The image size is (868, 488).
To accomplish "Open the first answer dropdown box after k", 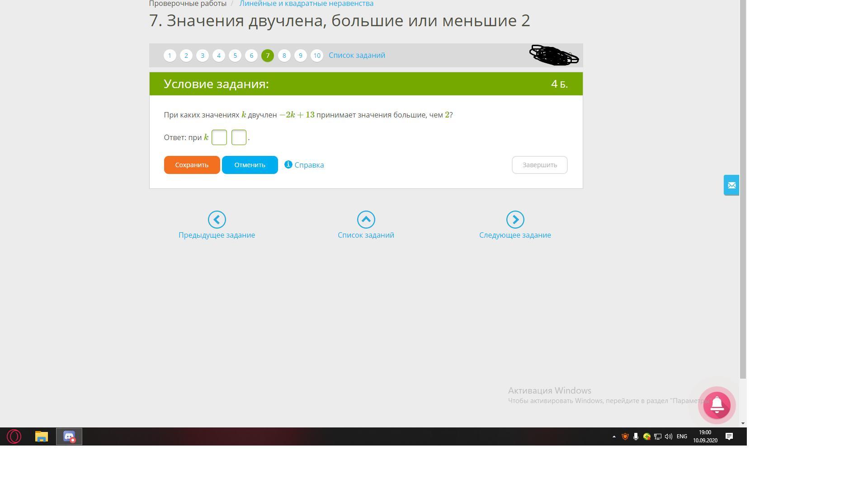I will [x=219, y=137].
